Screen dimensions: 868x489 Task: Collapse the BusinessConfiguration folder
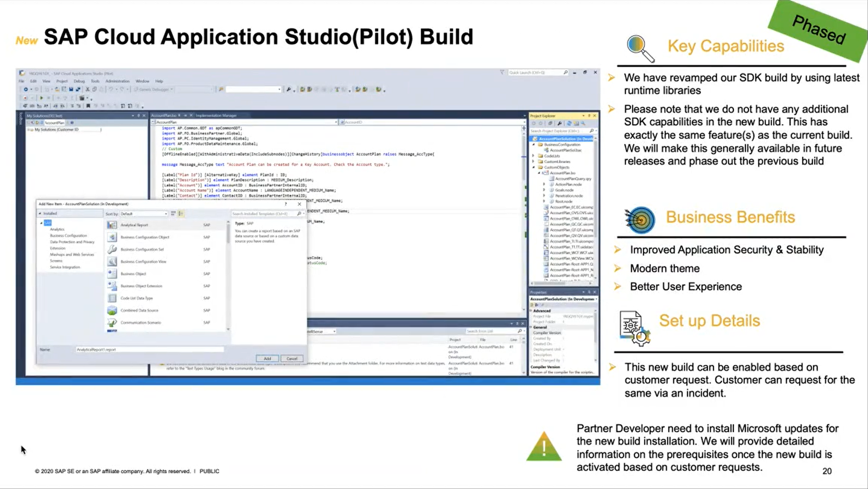(534, 144)
